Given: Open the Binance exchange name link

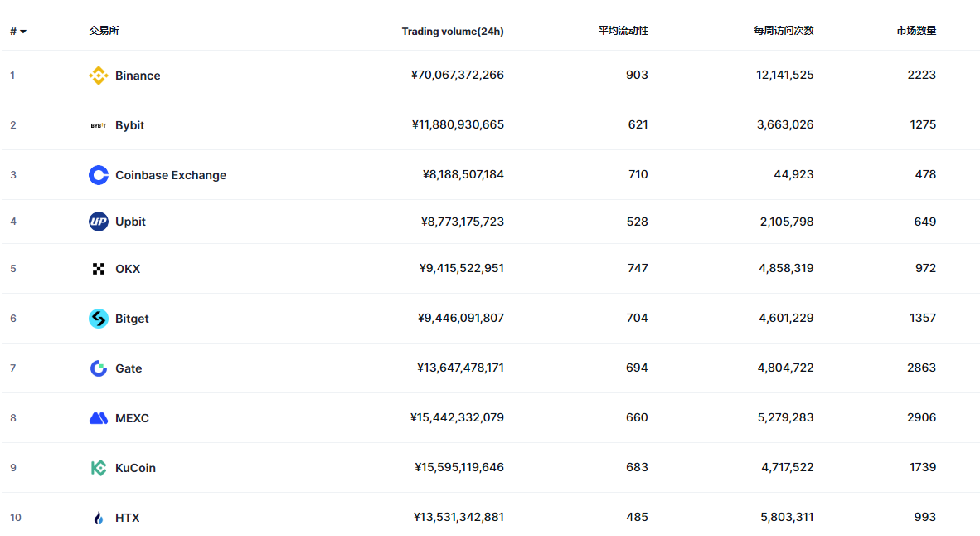Looking at the screenshot, I should click(138, 76).
